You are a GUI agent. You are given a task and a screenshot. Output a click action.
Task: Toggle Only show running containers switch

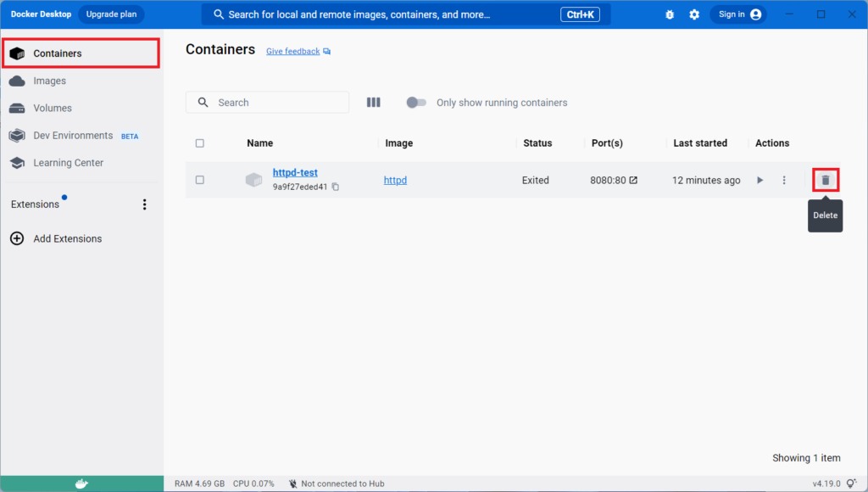tap(416, 103)
